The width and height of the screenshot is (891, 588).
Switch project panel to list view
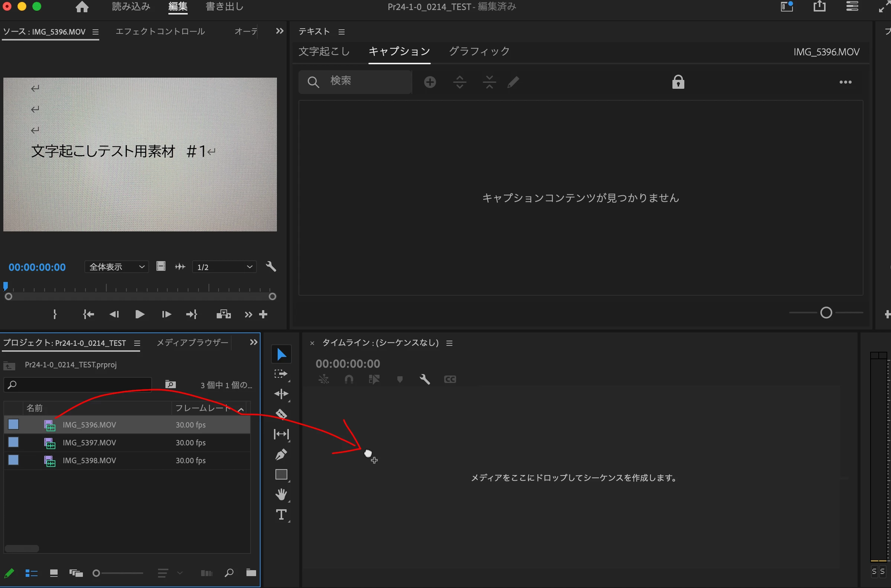(x=32, y=573)
